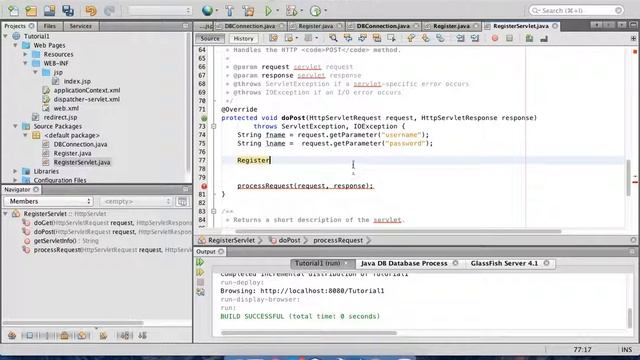
Task: Toggle the line 80 breakpoint marker
Action: (x=204, y=186)
